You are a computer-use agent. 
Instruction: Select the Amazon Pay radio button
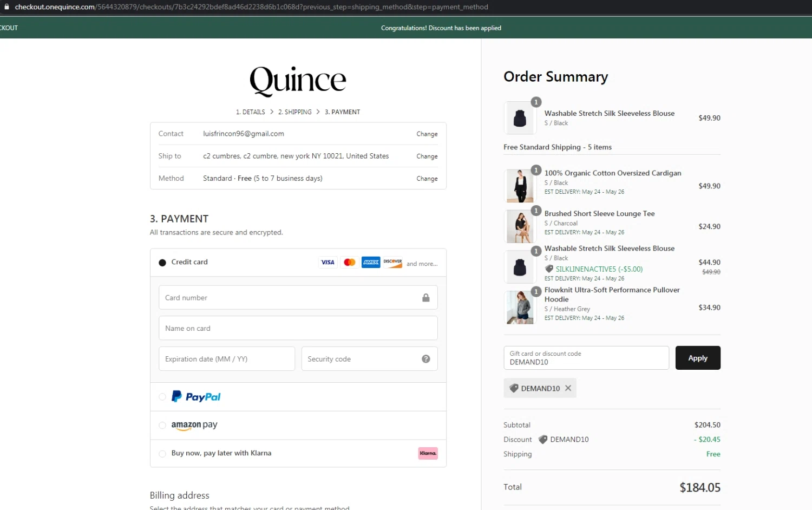pyautogui.click(x=162, y=426)
